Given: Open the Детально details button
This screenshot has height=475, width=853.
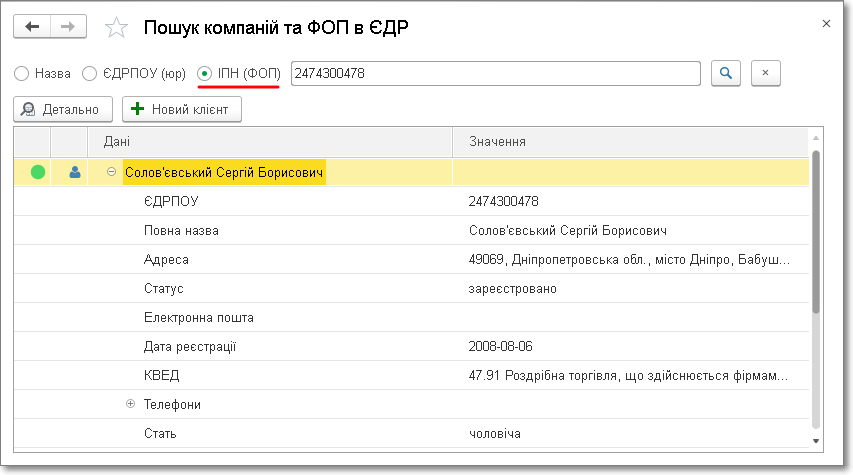Looking at the screenshot, I should point(63,109).
